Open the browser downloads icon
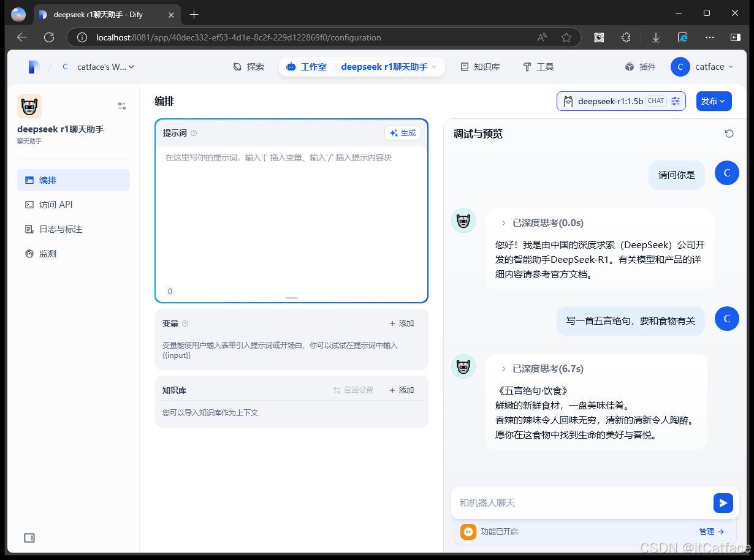This screenshot has height=560, width=754. coord(655,37)
